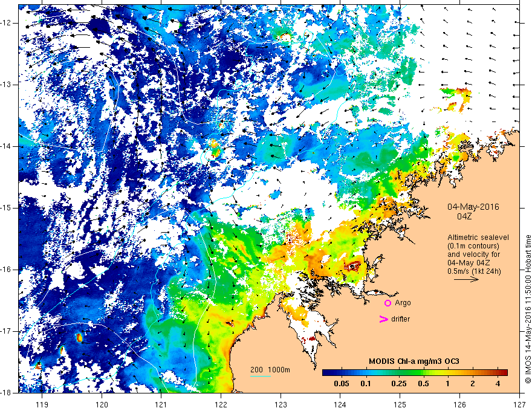Click the longitude axis label 127
This screenshot has height=411, width=532.
(x=519, y=404)
